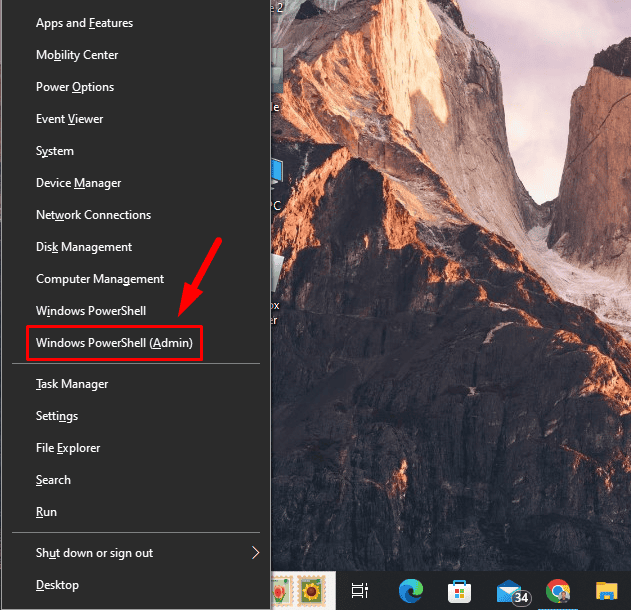631x610 pixels.
Task: Expand the Shut down or sign out submenu arrow
Action: 255,553
